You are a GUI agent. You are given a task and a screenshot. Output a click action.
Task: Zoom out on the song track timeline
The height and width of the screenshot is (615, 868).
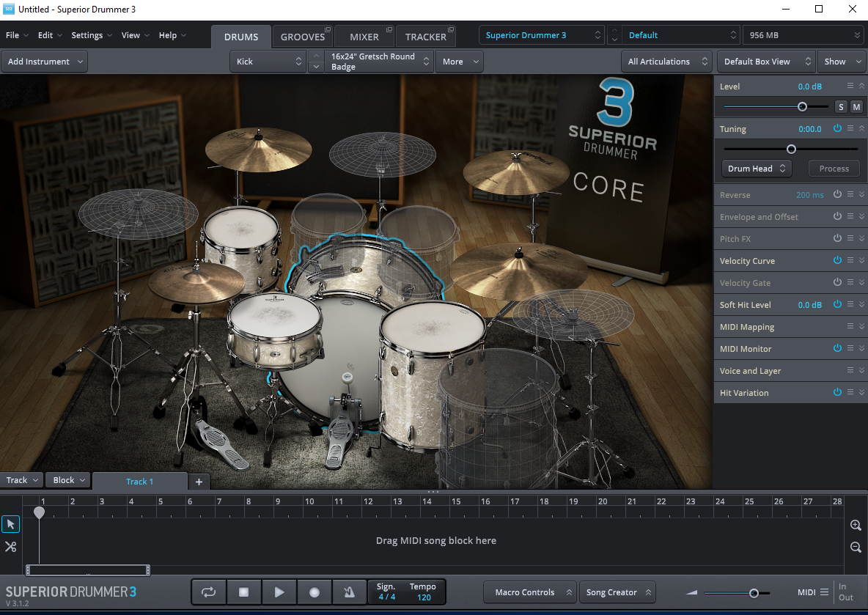click(856, 548)
